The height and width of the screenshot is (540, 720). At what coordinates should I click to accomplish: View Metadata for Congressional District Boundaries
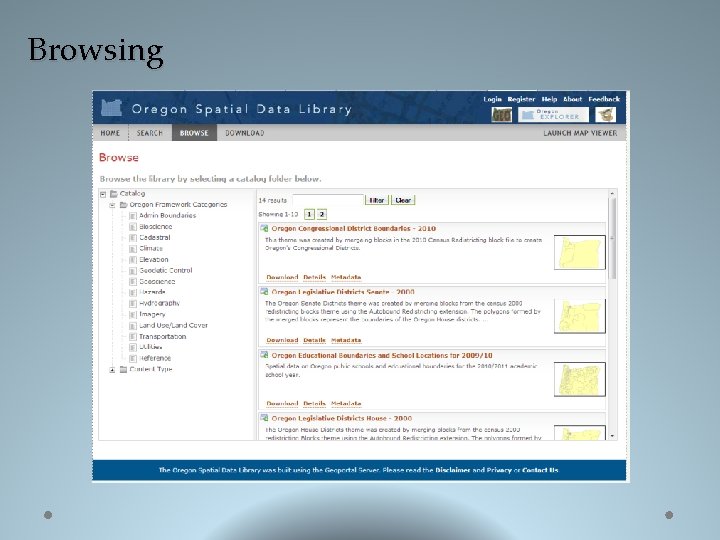click(x=346, y=277)
